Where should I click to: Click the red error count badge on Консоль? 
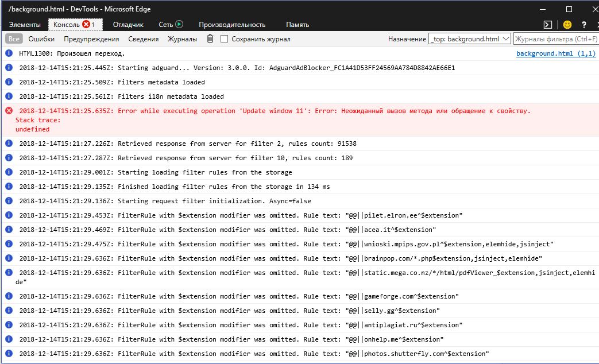tap(86, 24)
